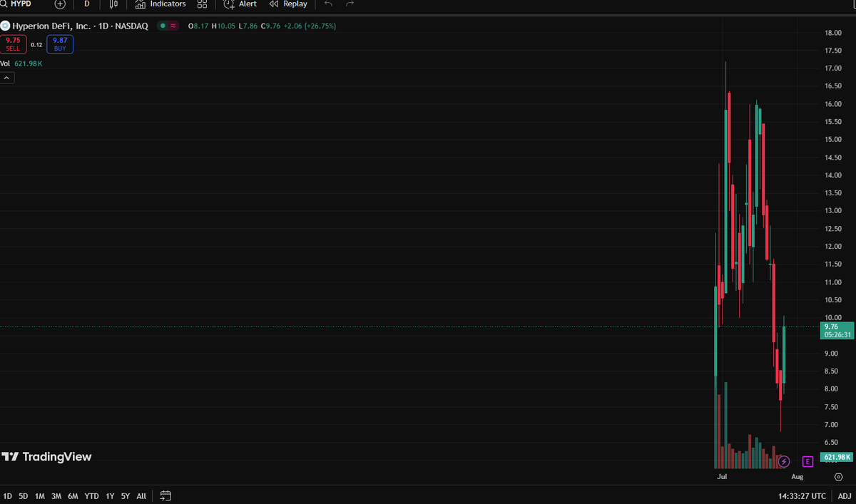Click the Vol 621.98K indicator legend
The height and width of the screenshot is (504, 856).
tap(21, 63)
